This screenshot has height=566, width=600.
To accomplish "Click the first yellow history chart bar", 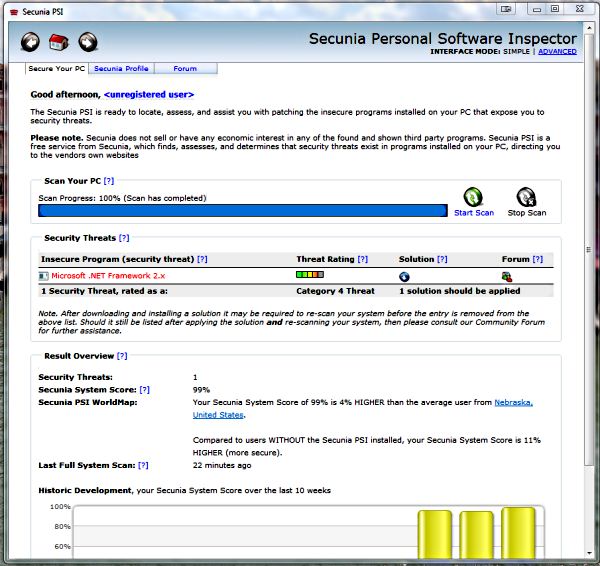I will 435,534.
